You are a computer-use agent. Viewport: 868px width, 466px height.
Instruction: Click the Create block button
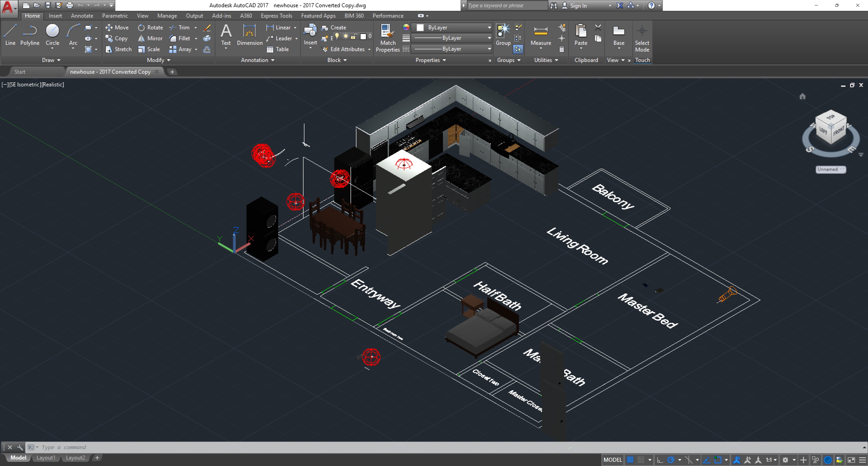click(x=334, y=27)
